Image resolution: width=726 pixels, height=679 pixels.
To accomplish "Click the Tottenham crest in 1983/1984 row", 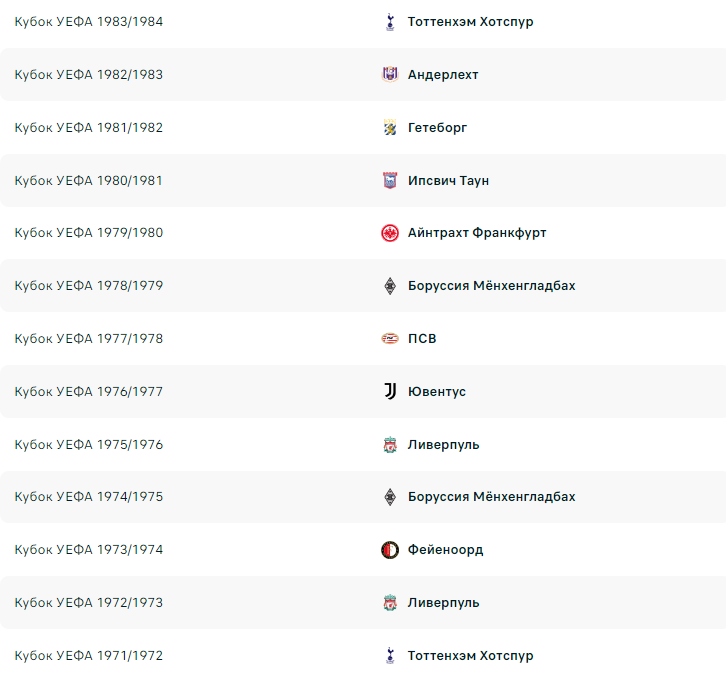I will point(390,22).
